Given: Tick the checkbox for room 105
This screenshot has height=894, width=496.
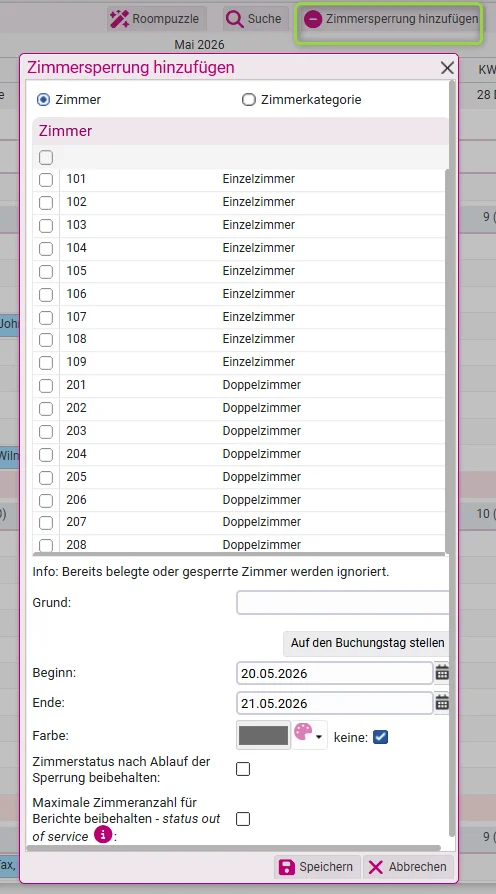Looking at the screenshot, I should [46, 271].
